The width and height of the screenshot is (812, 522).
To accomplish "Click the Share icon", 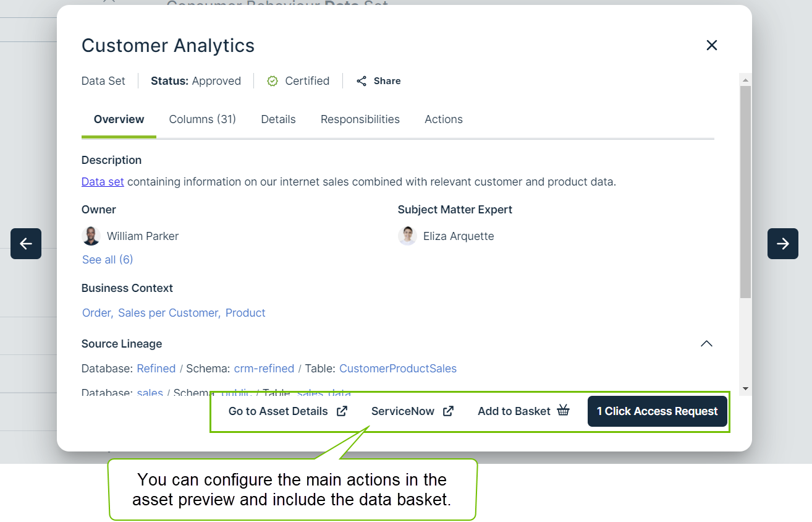I will coord(362,81).
